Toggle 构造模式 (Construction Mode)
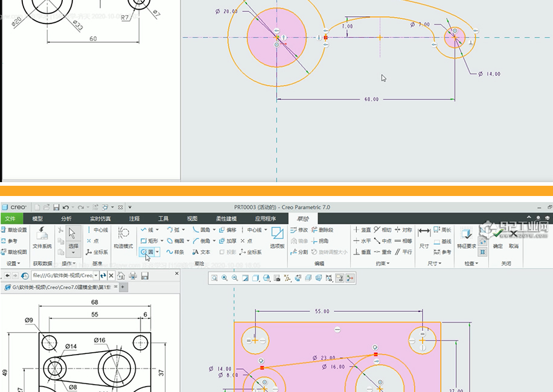The image size is (553, 392). click(123, 238)
